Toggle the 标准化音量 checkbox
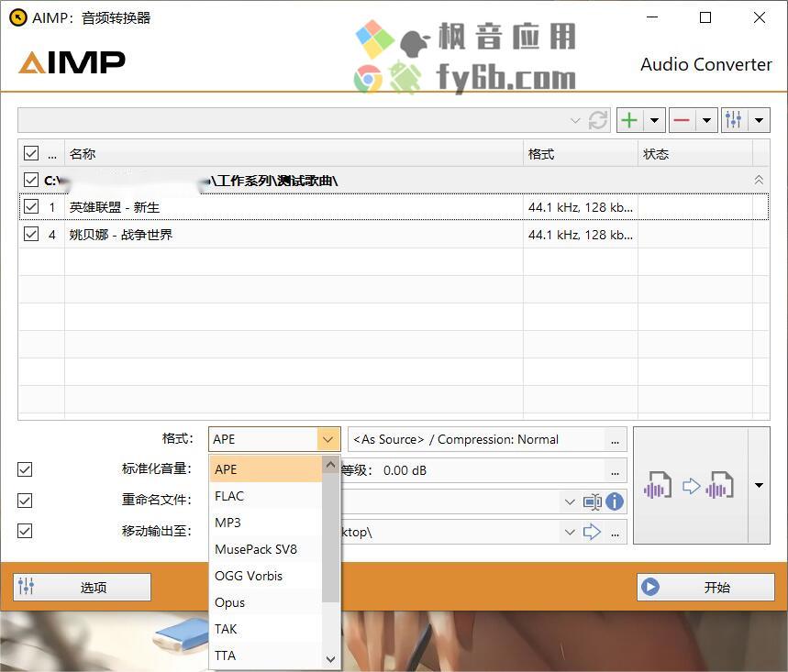The image size is (788, 672). 25,469
